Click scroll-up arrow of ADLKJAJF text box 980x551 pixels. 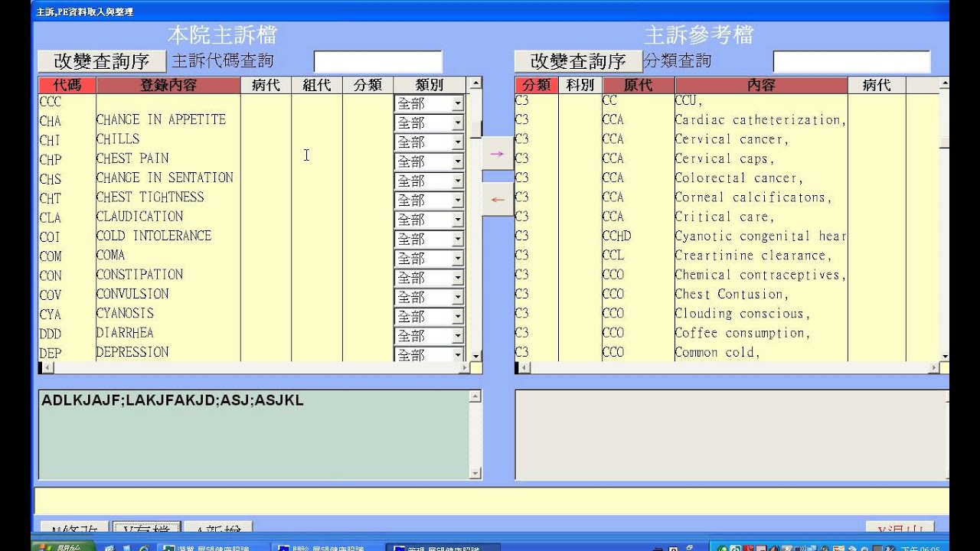[475, 396]
